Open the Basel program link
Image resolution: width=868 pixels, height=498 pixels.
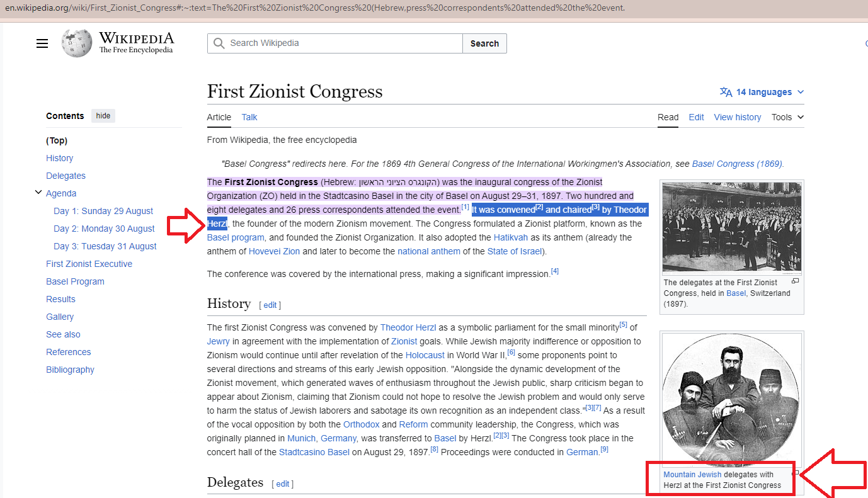[x=236, y=237]
